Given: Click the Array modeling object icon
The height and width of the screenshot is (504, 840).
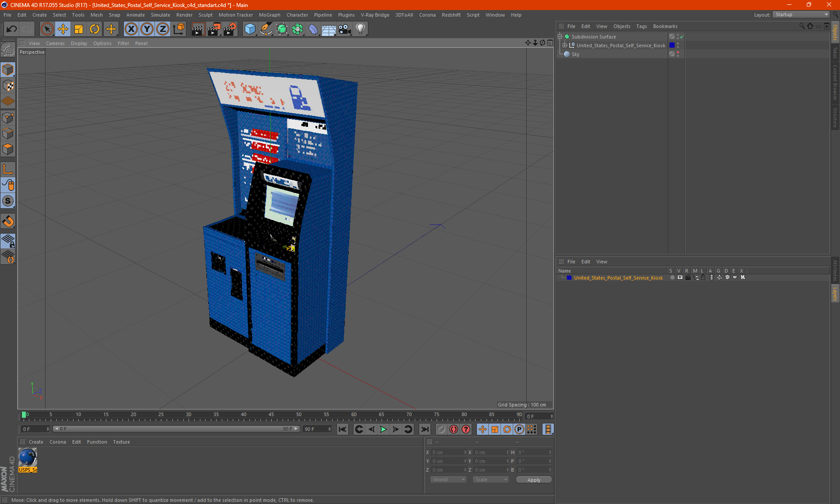Looking at the screenshot, I should pos(297,29).
